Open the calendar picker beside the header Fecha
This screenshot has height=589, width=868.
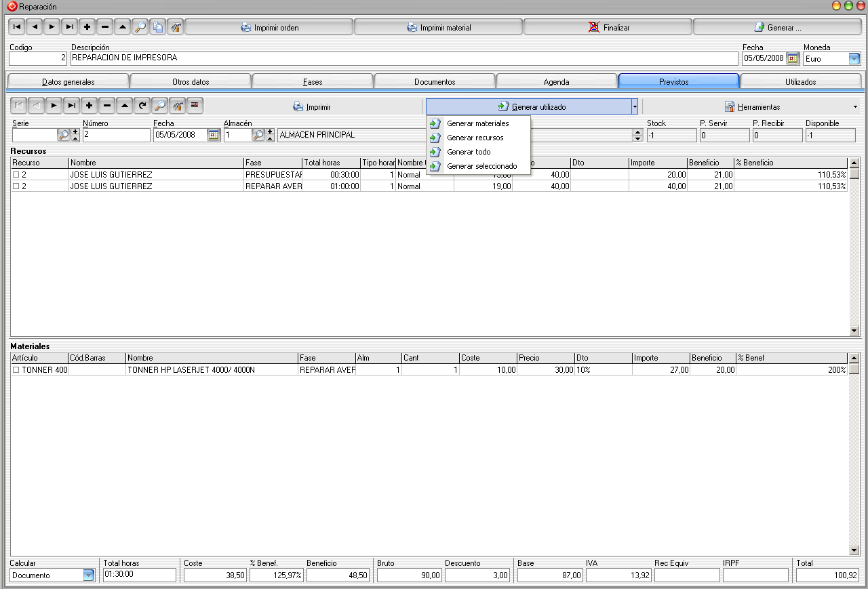click(x=793, y=59)
